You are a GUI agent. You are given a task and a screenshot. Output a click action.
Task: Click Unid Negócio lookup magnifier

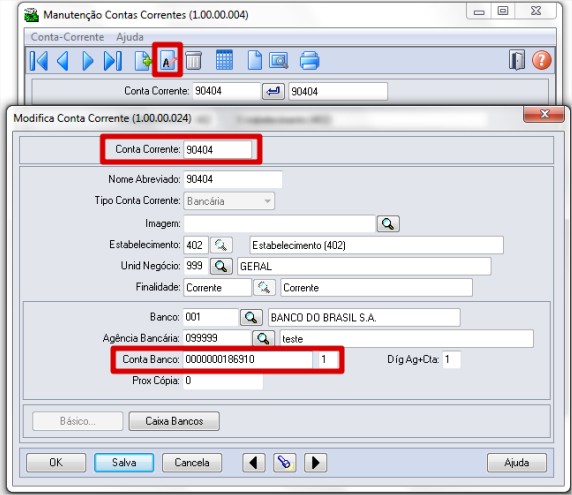coord(221,266)
